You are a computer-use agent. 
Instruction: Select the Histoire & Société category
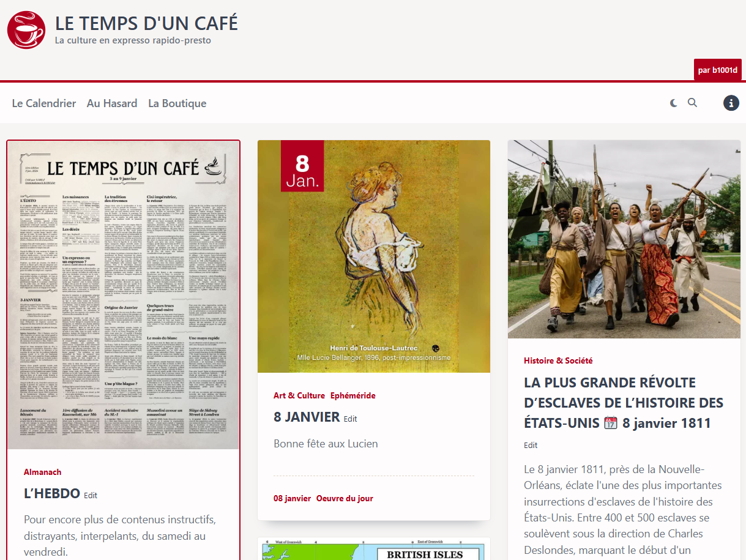coord(558,360)
